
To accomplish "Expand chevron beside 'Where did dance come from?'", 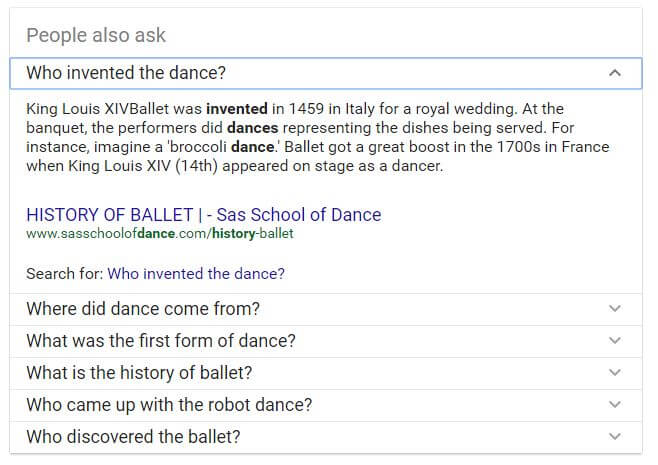I will pyautogui.click(x=615, y=308).
